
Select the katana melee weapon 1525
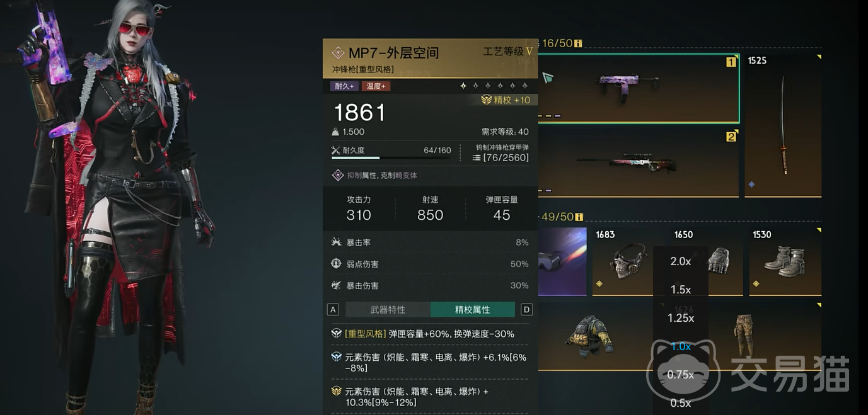(783, 125)
